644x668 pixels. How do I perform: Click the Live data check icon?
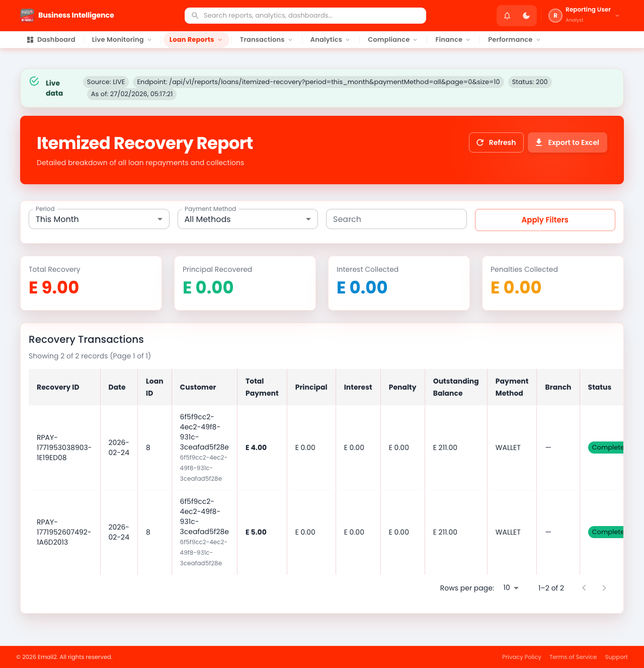(34, 81)
